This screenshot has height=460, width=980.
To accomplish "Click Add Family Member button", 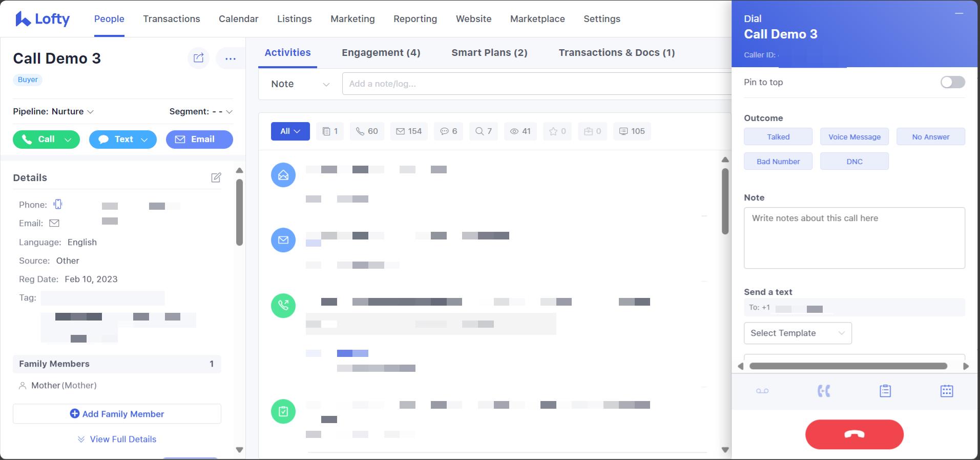I will tap(117, 414).
